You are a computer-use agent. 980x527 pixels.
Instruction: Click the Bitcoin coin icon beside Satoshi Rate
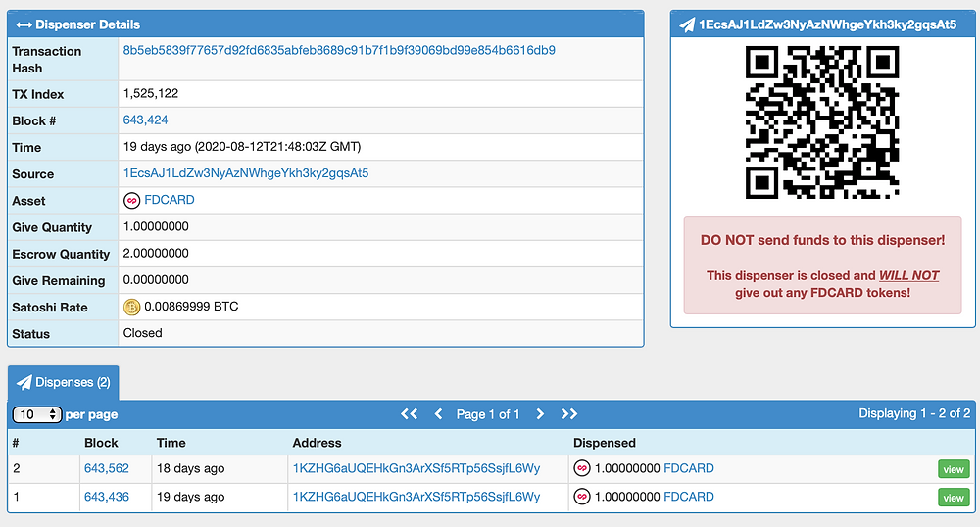pyautogui.click(x=131, y=308)
